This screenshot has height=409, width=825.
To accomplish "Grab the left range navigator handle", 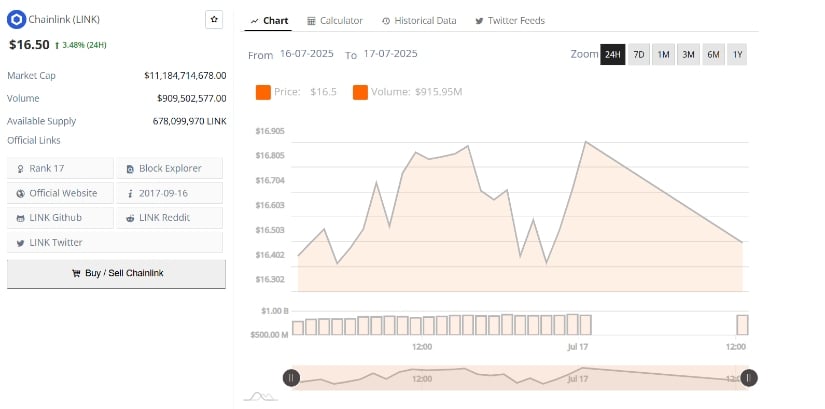I will [x=291, y=377].
